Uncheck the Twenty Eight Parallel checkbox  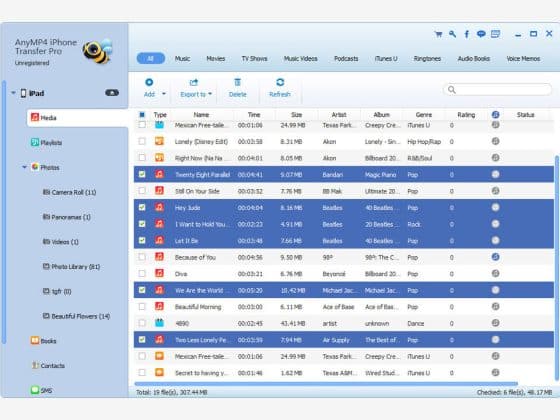click(142, 174)
